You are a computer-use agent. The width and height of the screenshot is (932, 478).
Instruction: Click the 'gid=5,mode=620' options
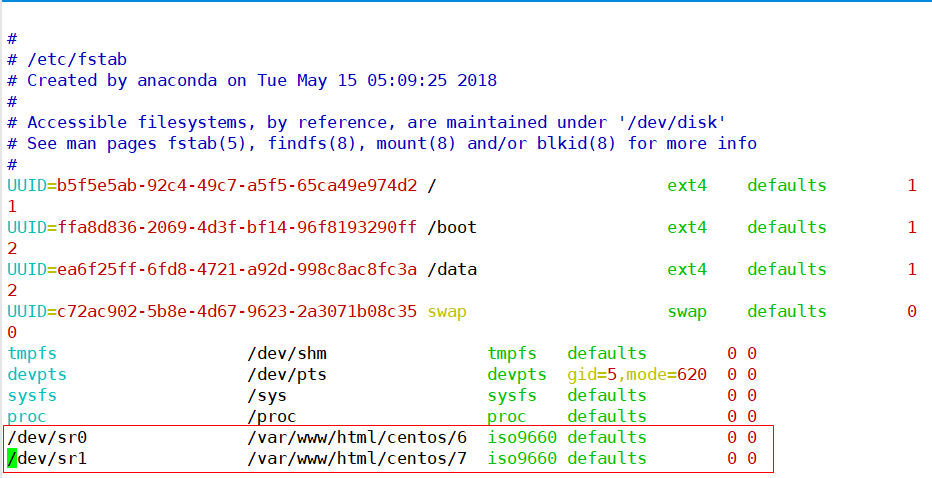pos(637,375)
